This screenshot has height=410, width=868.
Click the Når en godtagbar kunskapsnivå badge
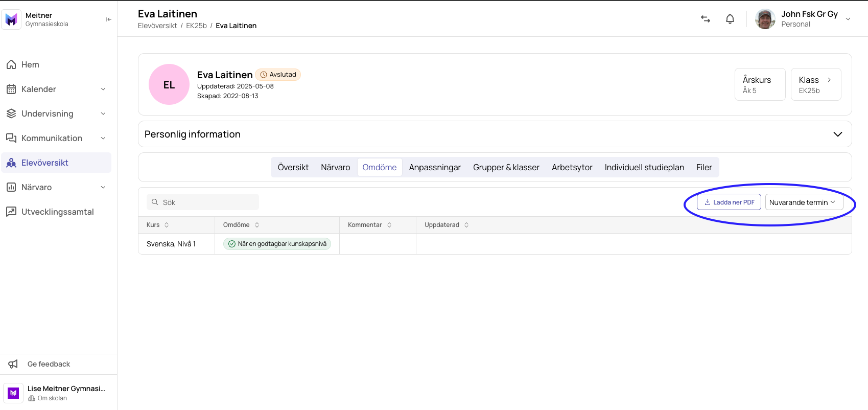pos(277,244)
